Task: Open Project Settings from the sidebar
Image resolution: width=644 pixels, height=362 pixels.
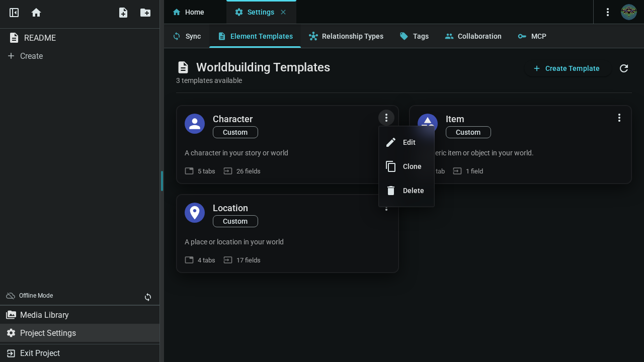Action: click(48, 333)
